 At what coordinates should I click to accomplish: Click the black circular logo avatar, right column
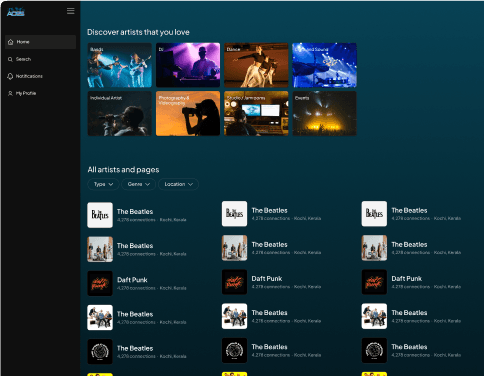tap(374, 350)
